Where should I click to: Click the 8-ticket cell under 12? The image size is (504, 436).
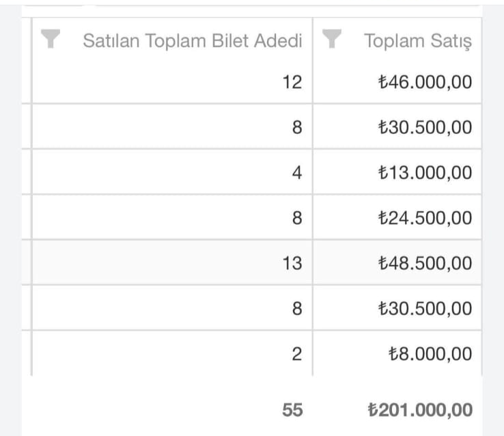pyautogui.click(x=172, y=126)
